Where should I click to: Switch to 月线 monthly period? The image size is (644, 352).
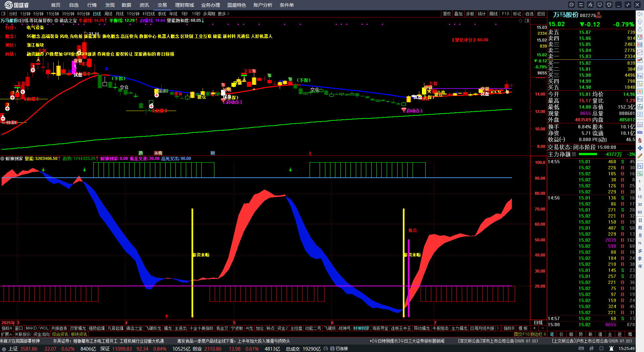(120, 14)
